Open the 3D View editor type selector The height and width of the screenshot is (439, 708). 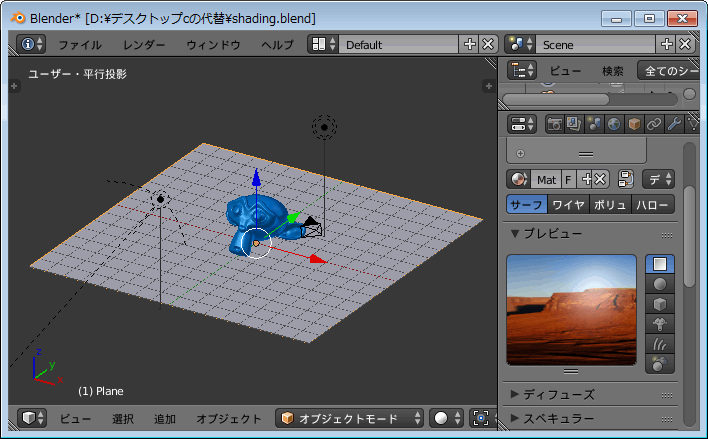point(32,418)
